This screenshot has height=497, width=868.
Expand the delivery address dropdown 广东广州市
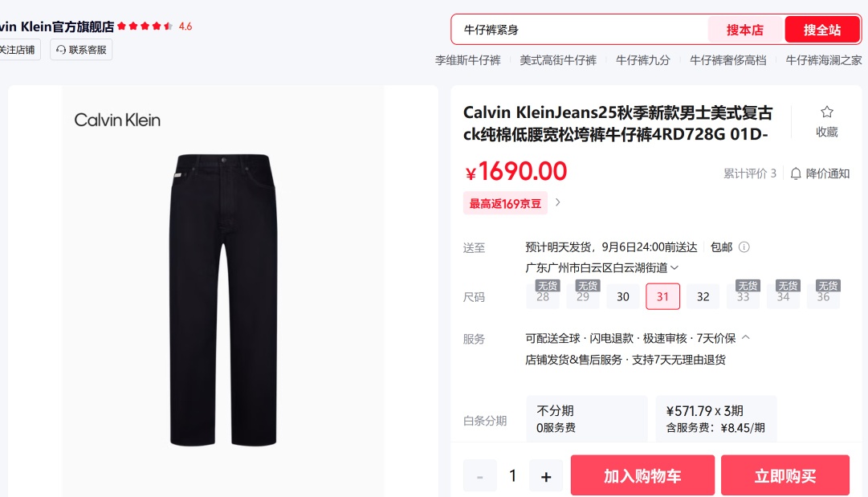(601, 268)
